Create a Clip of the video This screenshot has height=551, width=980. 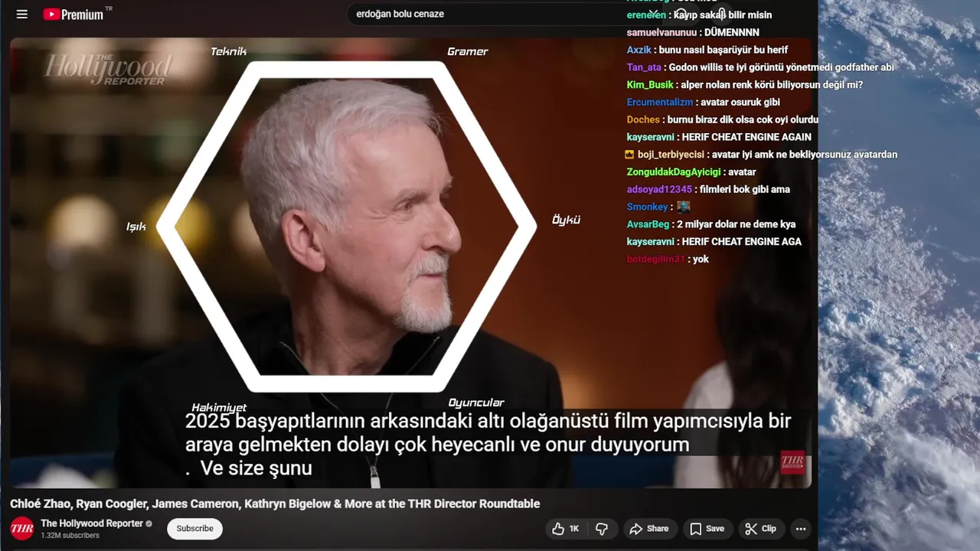[x=761, y=529]
